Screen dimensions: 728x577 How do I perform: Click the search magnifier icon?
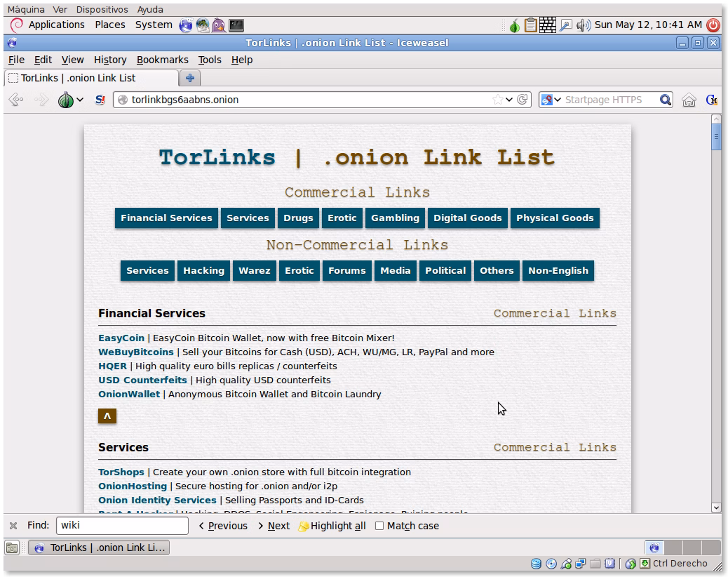coord(666,100)
